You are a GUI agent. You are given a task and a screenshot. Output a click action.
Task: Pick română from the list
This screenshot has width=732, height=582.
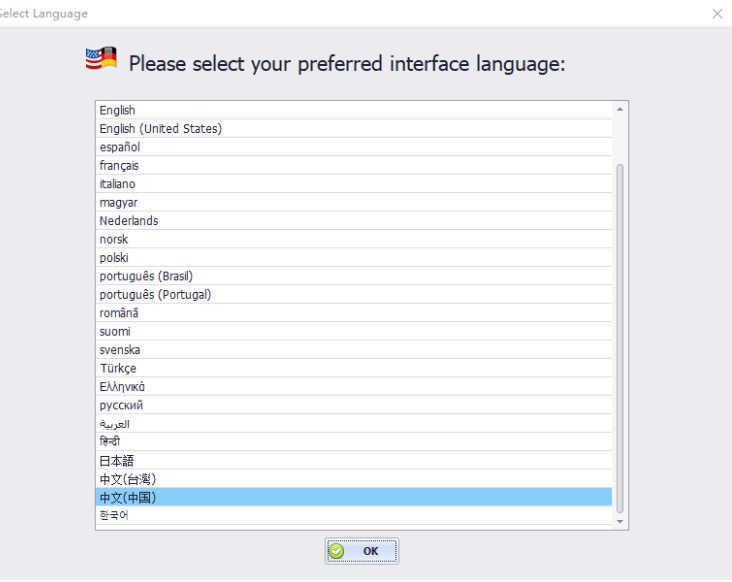pyautogui.click(x=353, y=313)
